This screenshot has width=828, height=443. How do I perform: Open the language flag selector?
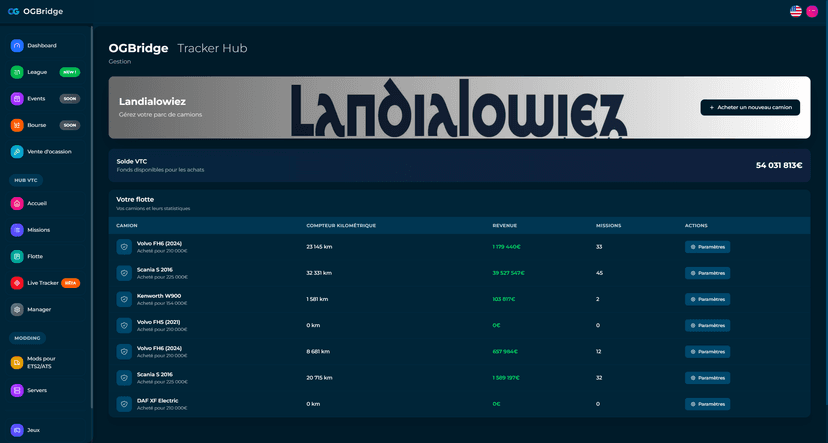tap(796, 11)
